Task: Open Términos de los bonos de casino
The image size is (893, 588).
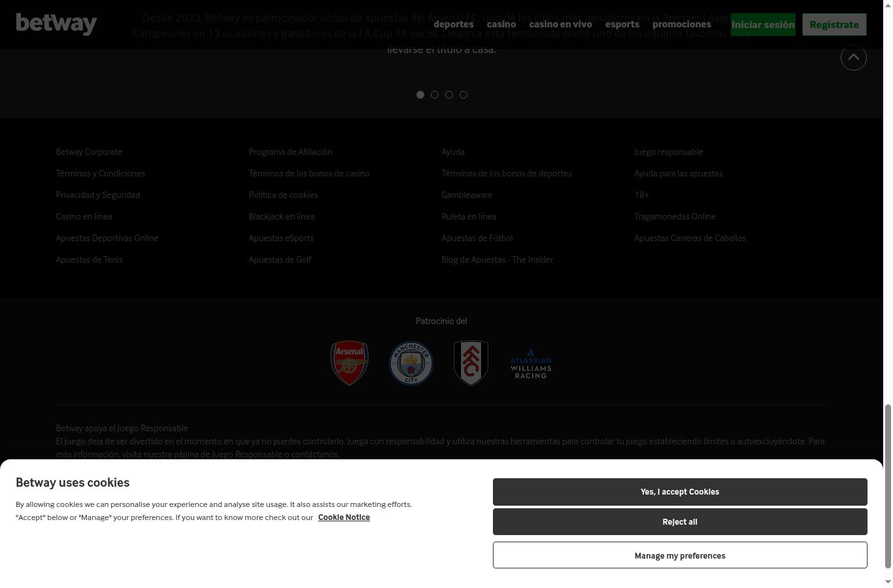Action: [x=309, y=173]
